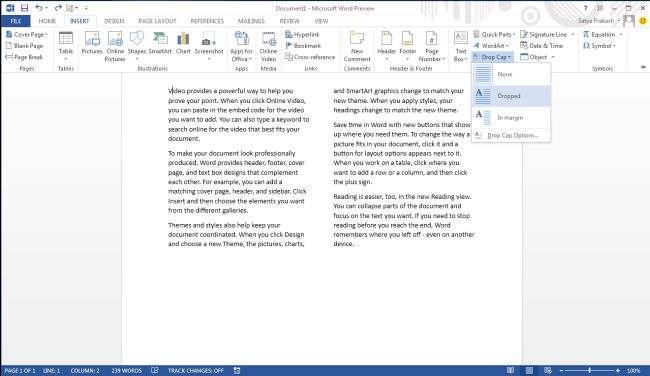
Task: Open Page Number options
Action: (x=432, y=46)
